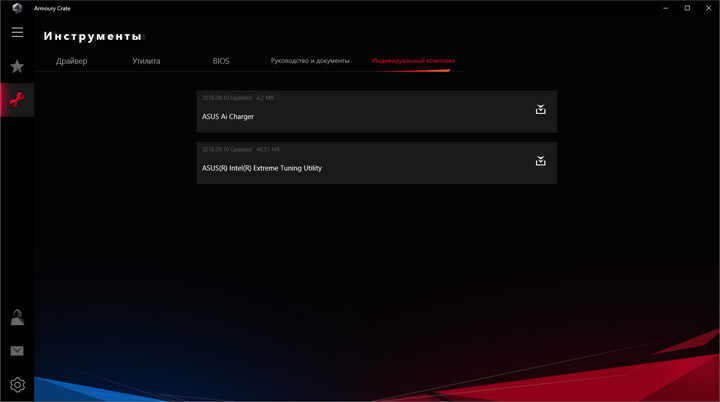Open the Руководство и документы tab

click(310, 61)
